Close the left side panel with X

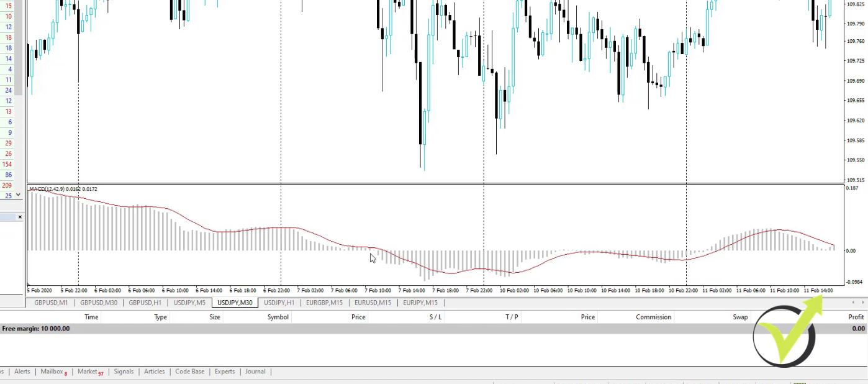(x=20, y=217)
